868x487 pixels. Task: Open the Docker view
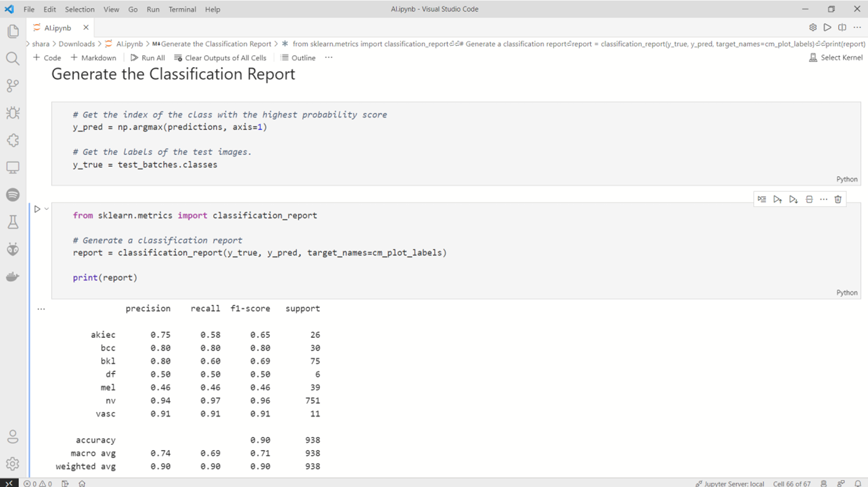point(13,277)
